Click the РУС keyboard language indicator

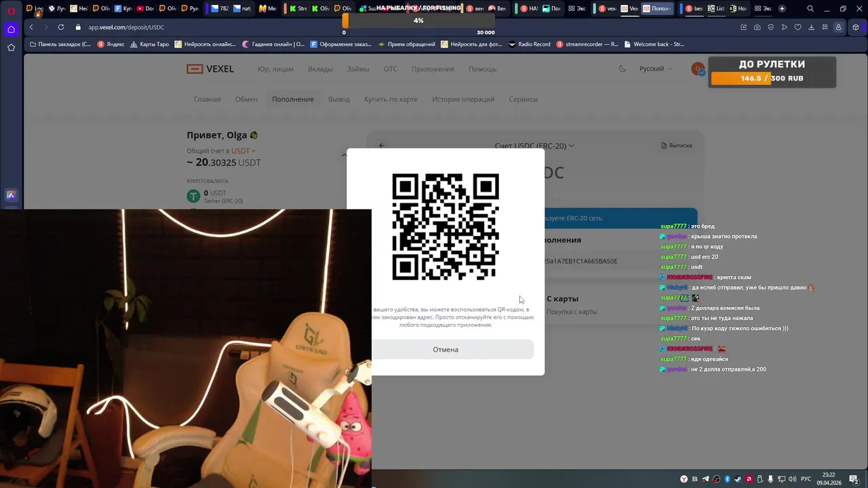pos(806,479)
